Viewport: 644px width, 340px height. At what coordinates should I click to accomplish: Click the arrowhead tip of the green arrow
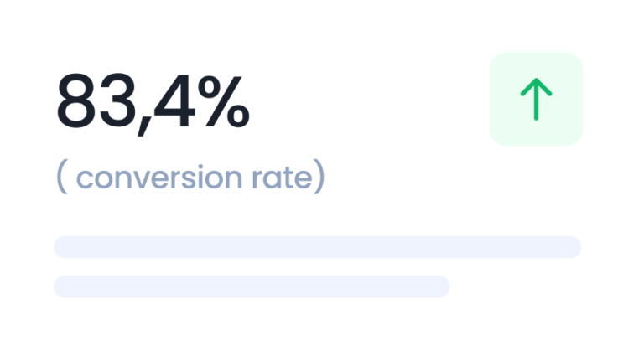click(x=536, y=81)
